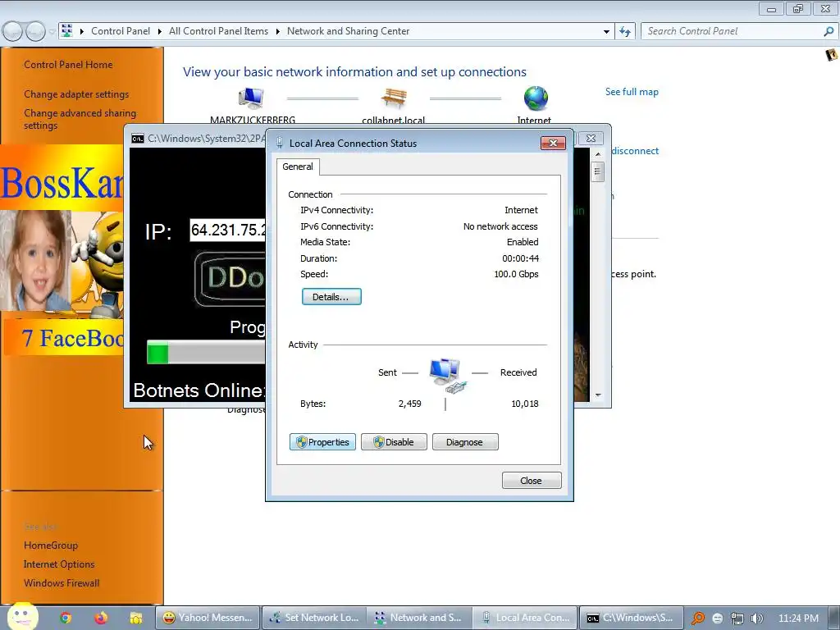Open the address bar history dropdown
840x630 pixels.
606,32
